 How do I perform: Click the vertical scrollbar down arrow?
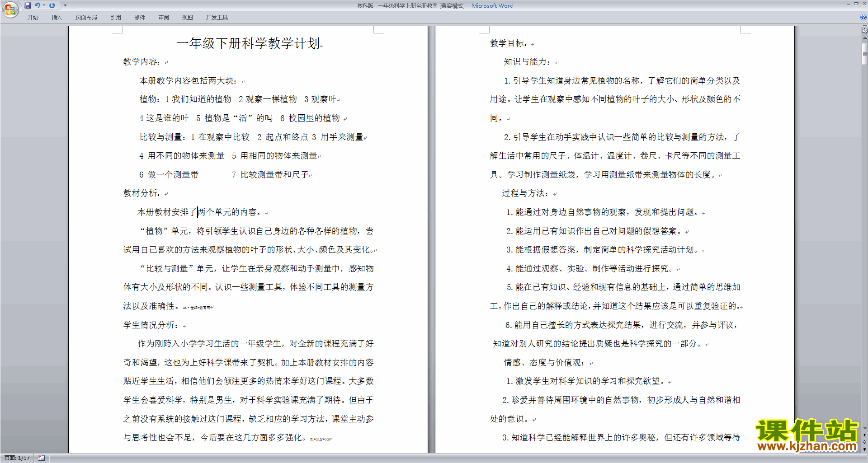[x=865, y=428]
